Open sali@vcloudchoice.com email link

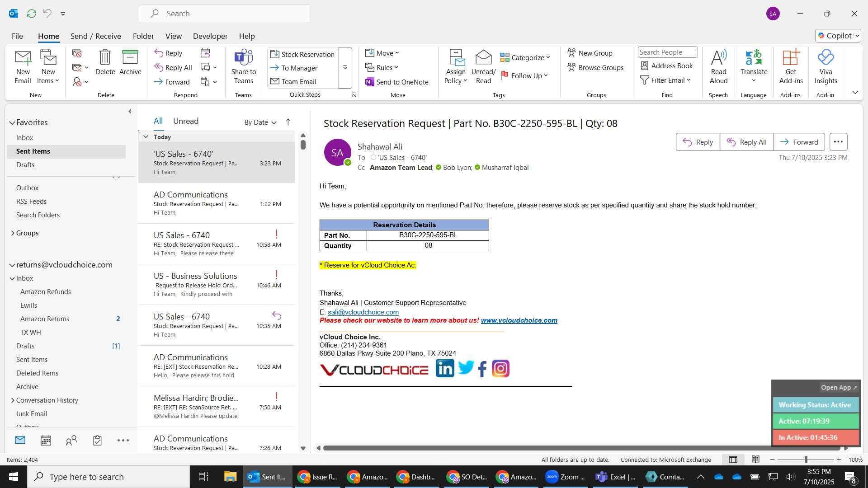[x=363, y=312]
